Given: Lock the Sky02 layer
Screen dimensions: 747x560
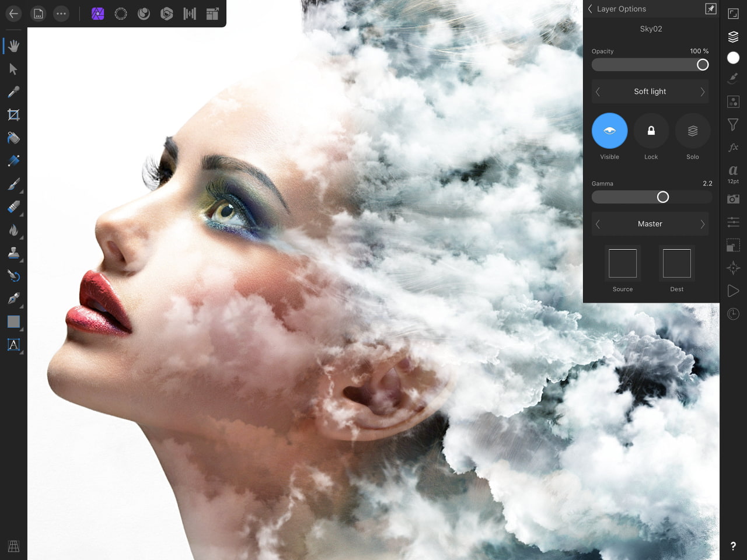Looking at the screenshot, I should [651, 131].
